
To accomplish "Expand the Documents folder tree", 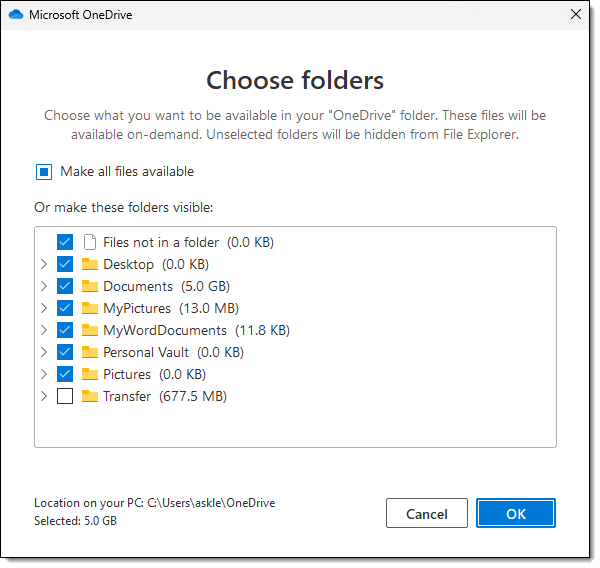I will [x=44, y=286].
